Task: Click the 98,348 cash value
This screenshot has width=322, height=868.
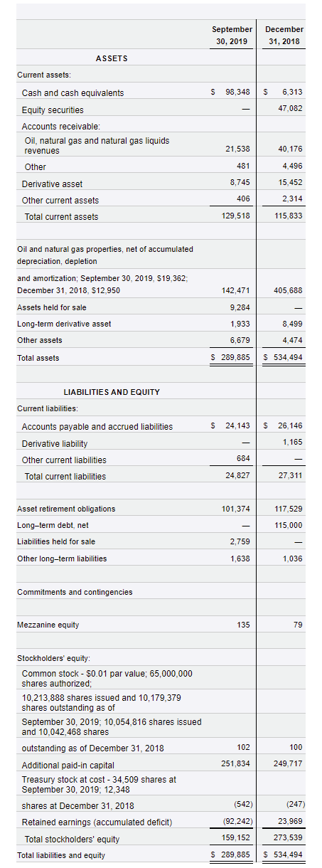Action: point(237,92)
